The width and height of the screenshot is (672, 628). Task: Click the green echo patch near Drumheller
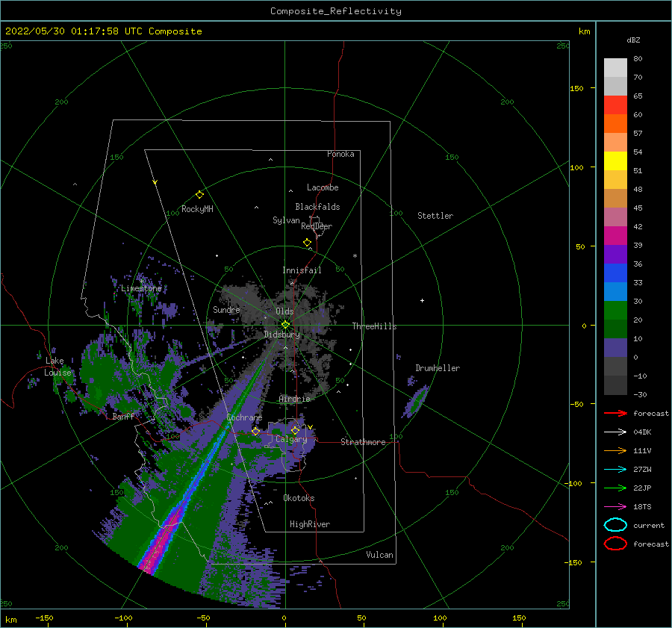(x=417, y=402)
